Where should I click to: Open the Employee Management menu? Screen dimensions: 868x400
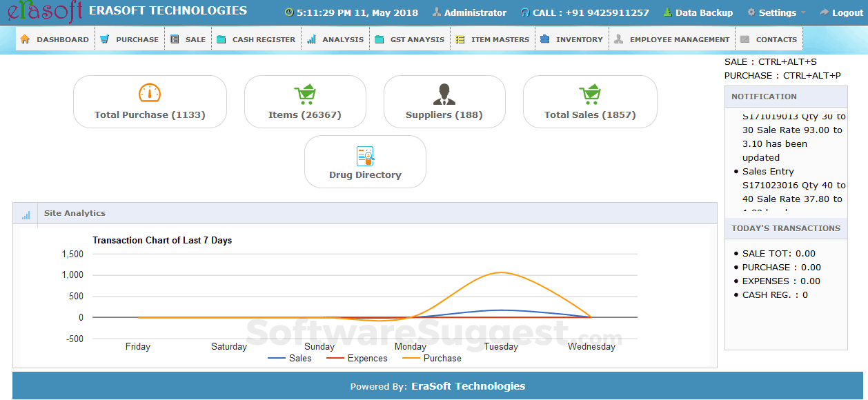coord(672,39)
